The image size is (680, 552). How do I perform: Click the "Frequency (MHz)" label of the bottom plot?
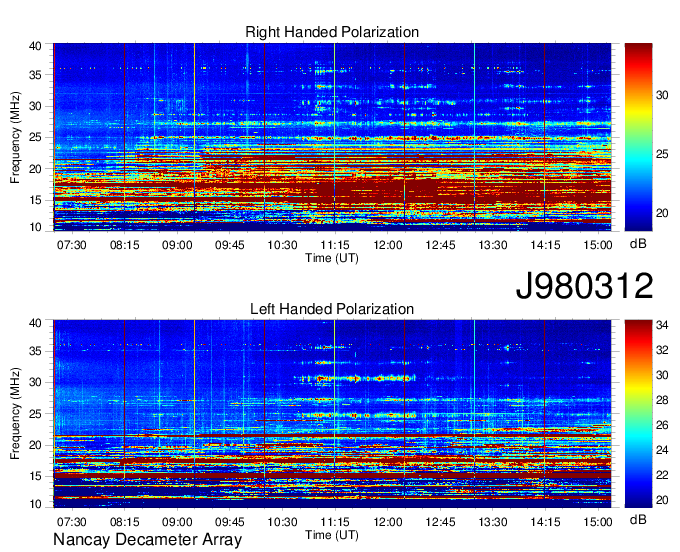click(15, 413)
